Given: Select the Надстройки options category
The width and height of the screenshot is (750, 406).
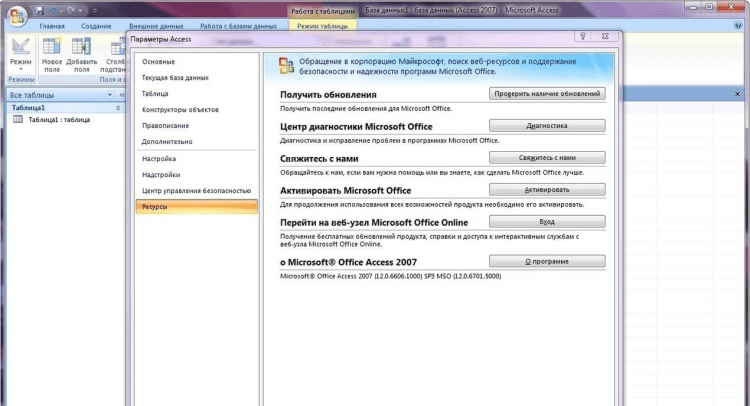Looking at the screenshot, I should [161, 175].
